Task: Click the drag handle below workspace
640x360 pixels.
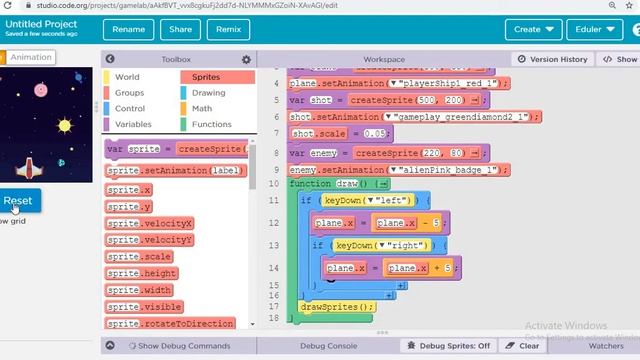Action: [x=382, y=333]
